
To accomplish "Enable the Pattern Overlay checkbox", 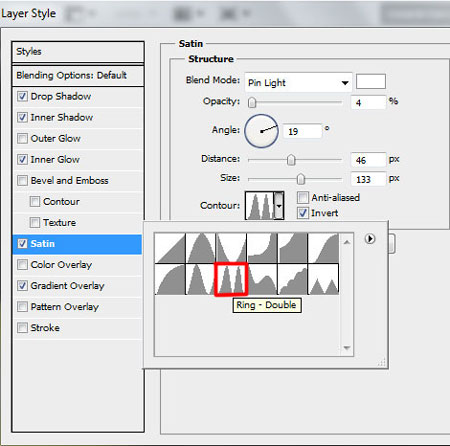I will (x=22, y=307).
